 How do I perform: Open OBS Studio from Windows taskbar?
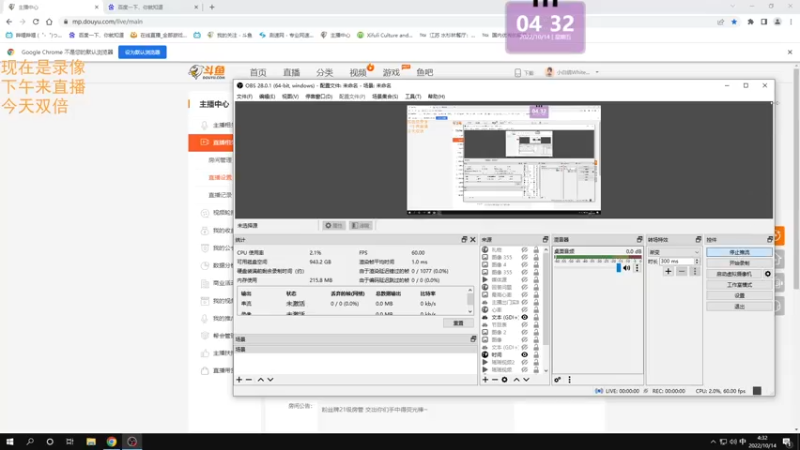click(x=132, y=442)
